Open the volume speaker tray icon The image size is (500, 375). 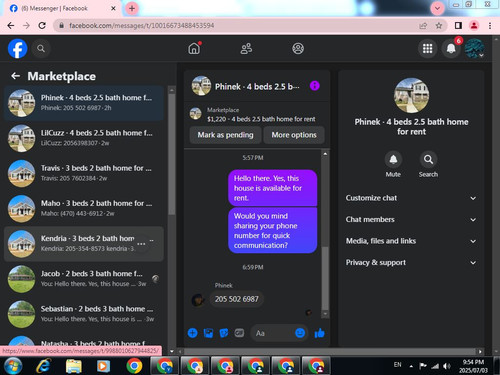pyautogui.click(x=447, y=366)
